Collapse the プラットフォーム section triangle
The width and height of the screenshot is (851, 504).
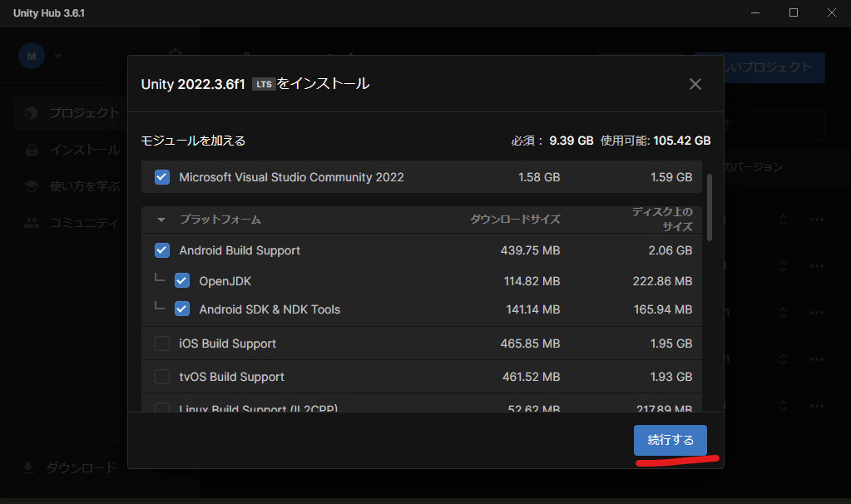[x=161, y=220]
